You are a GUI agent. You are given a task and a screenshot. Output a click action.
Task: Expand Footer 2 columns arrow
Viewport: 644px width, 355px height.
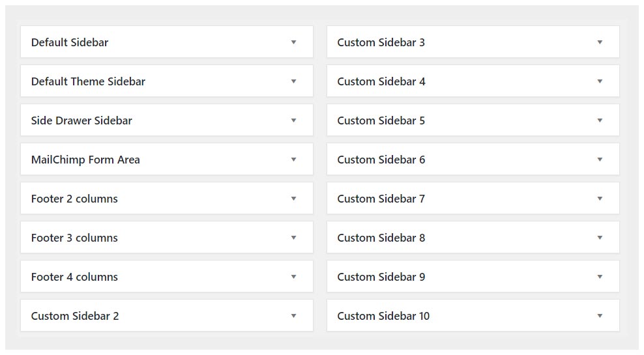tap(293, 199)
